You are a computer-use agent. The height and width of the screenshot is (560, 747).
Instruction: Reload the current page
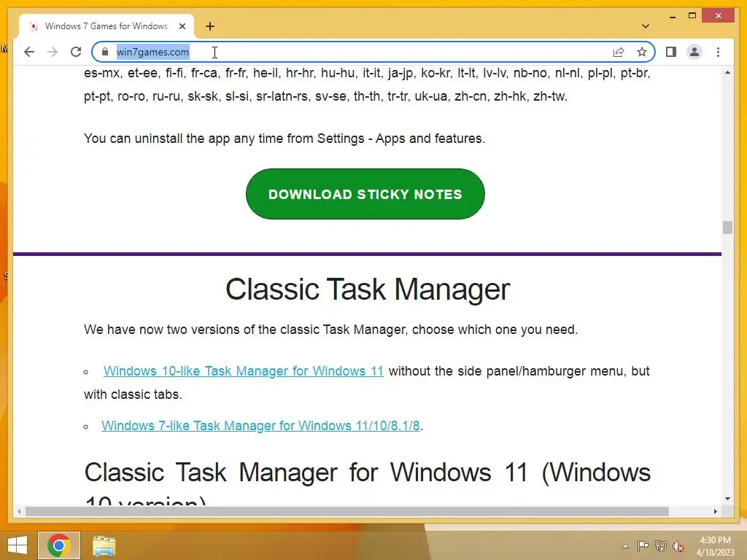click(76, 52)
